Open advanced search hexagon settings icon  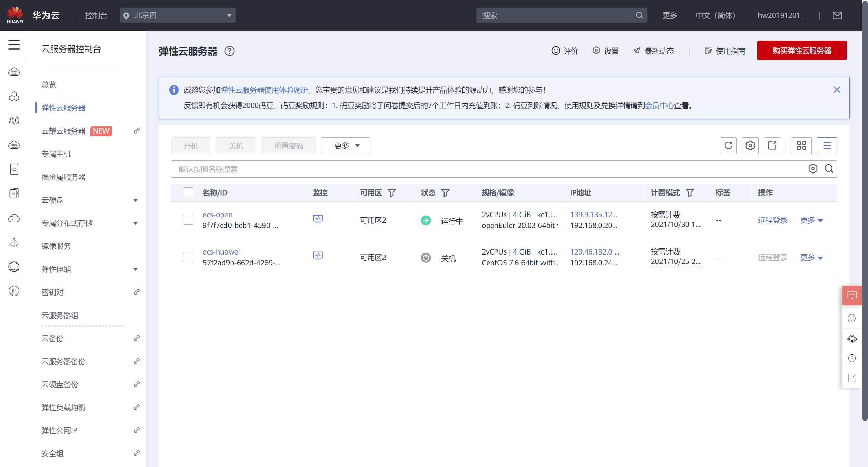(x=813, y=169)
